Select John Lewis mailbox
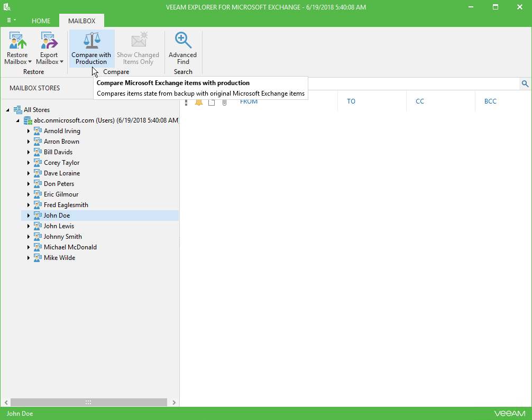Viewport: 532px width, 420px height. click(59, 226)
